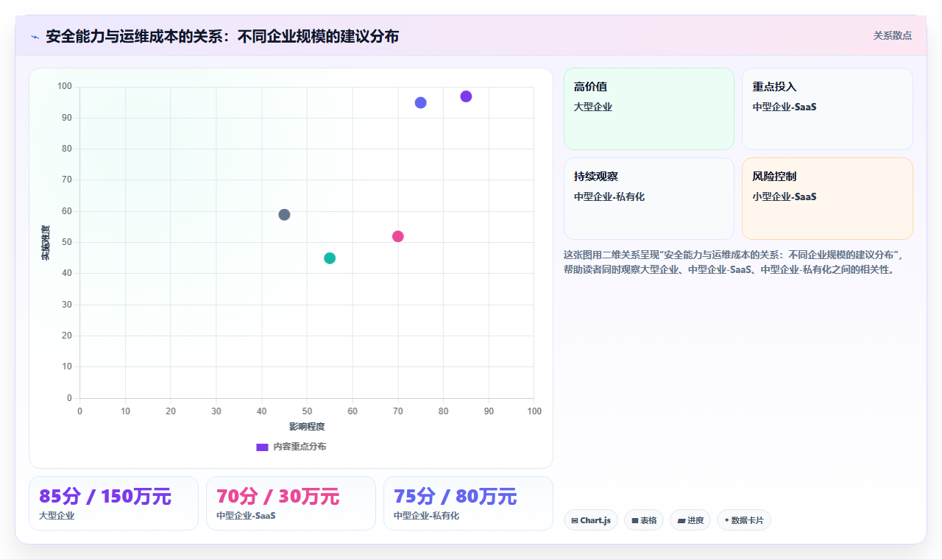Click the 中型企业-私有化 label under 75分
This screenshot has width=942, height=560.
[x=426, y=516]
